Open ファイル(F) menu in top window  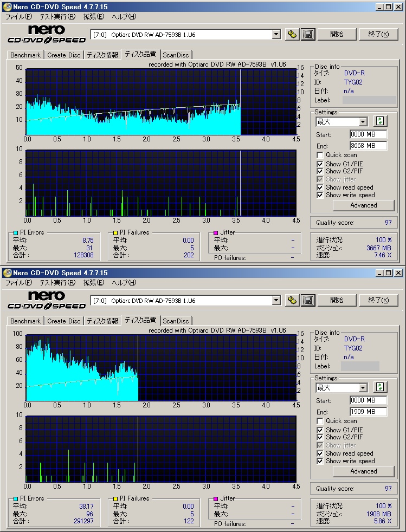tap(18, 17)
